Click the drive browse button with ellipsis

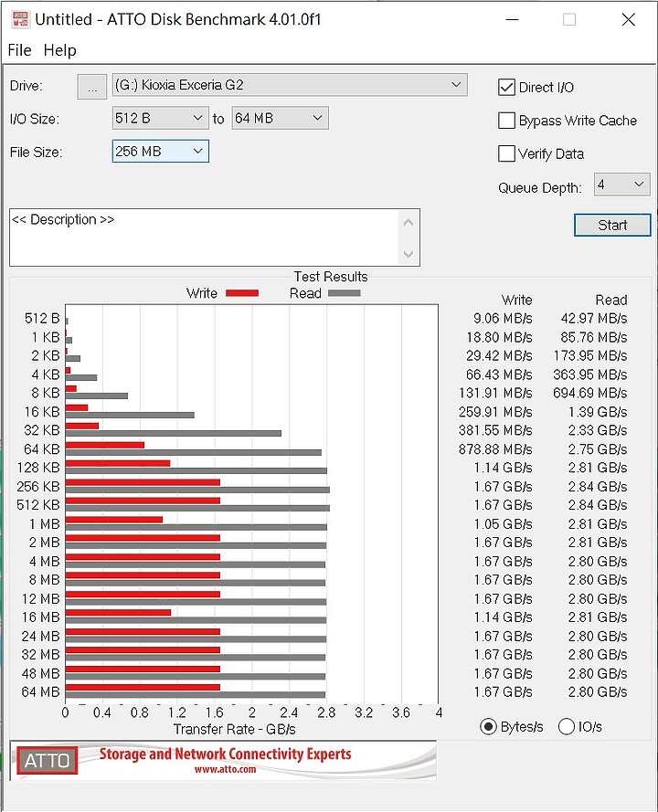(x=91, y=87)
